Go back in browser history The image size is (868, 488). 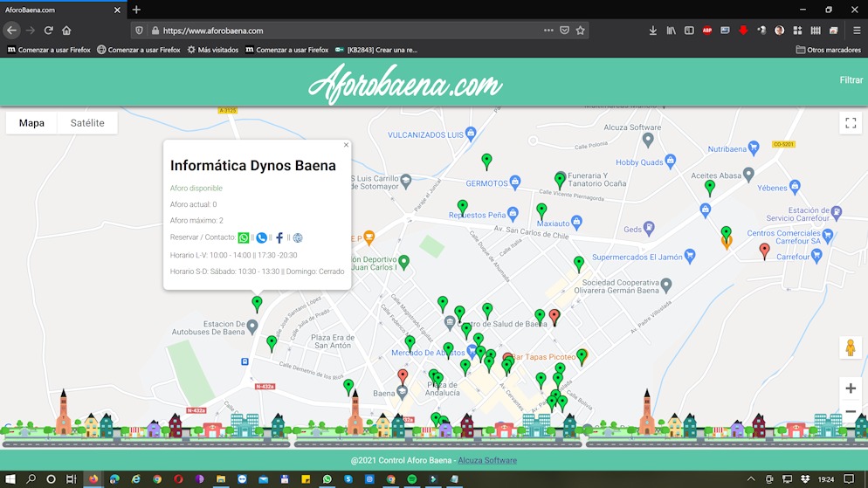pyautogui.click(x=11, y=31)
